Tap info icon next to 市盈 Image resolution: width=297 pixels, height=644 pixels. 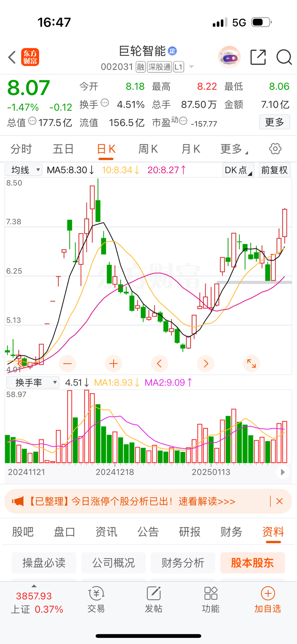183,121
